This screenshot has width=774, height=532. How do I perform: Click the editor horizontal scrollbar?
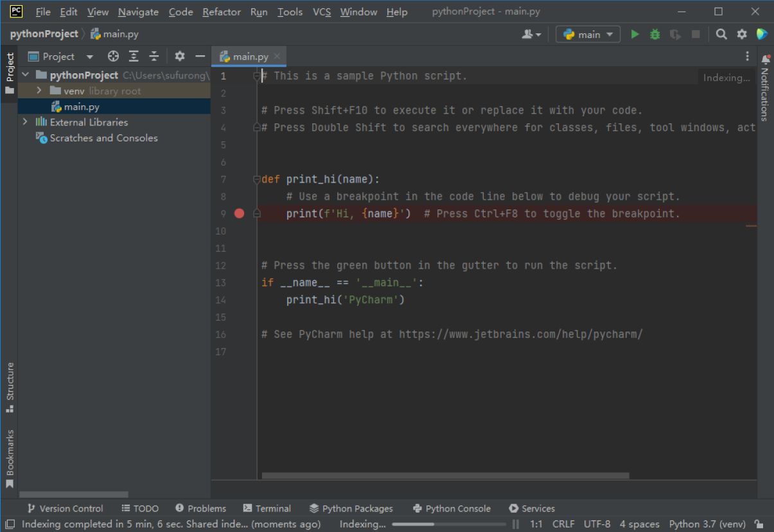pyautogui.click(x=445, y=476)
